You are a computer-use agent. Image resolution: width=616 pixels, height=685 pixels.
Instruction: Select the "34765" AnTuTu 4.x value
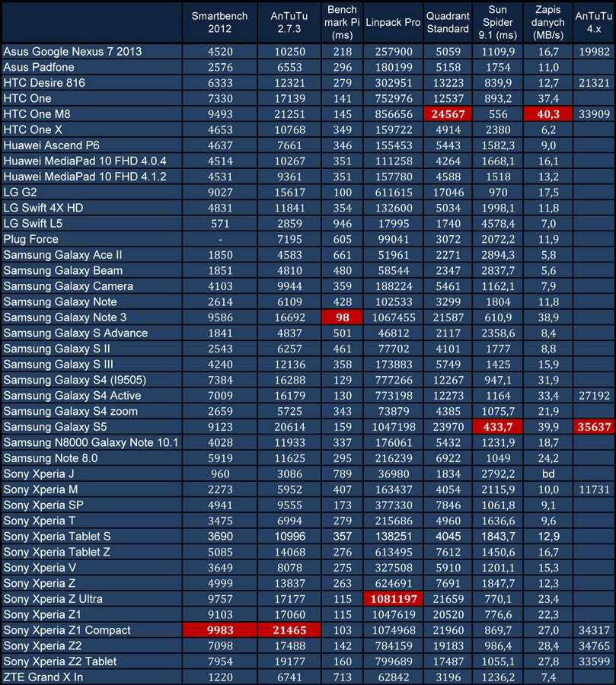594,646
